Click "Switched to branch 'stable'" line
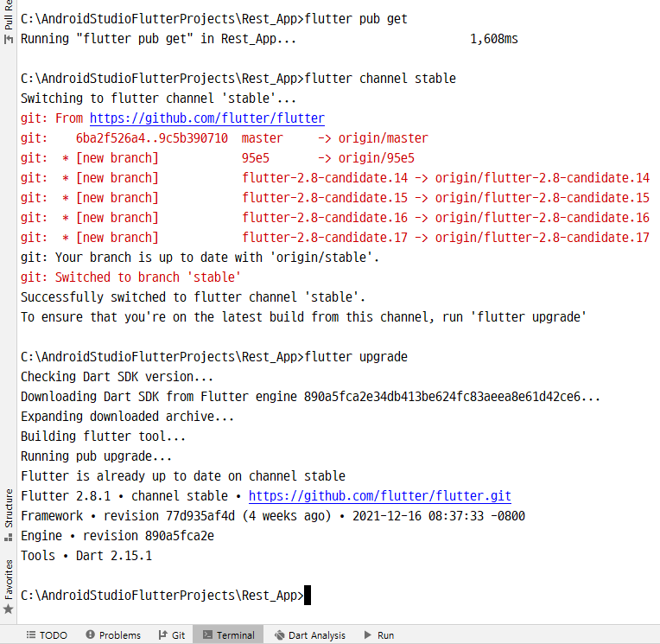Screen dimensions: 660x644 [131, 277]
